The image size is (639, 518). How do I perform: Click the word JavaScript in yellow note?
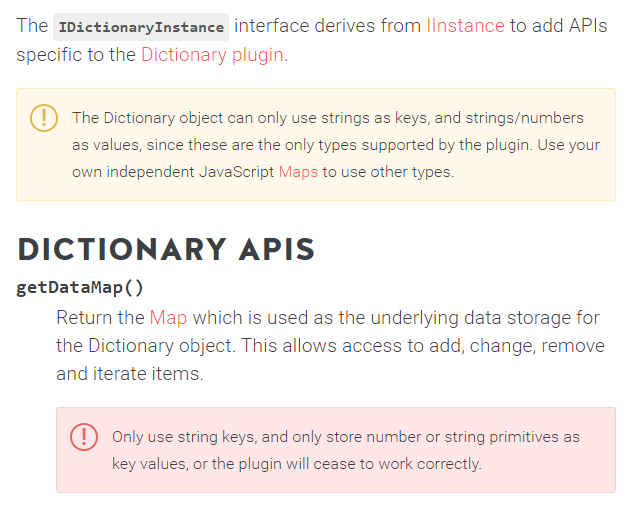click(237, 172)
